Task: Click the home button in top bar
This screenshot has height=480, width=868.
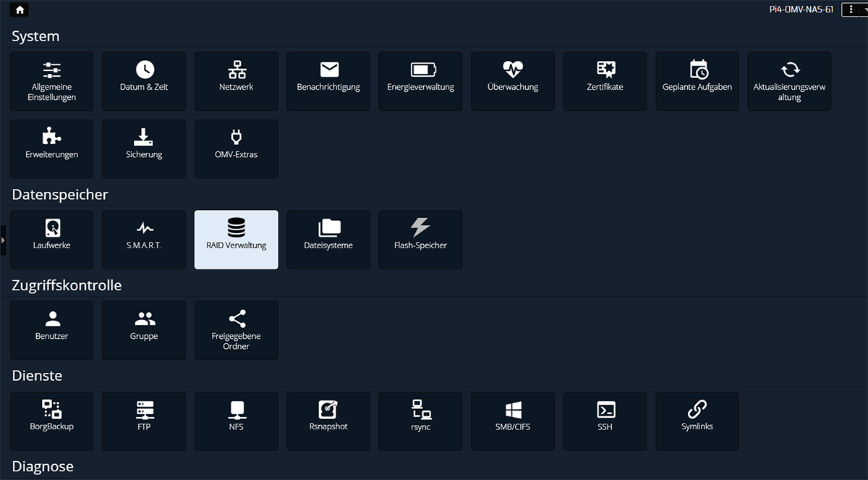Action: (x=20, y=10)
